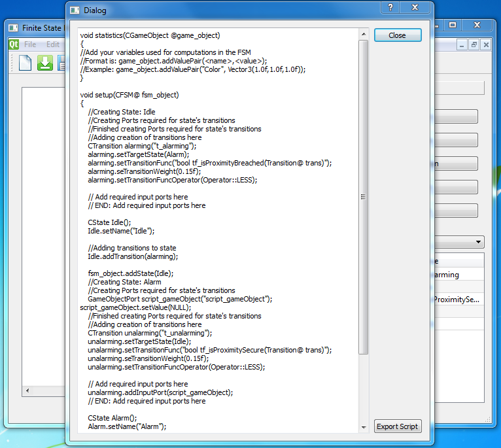The width and height of the screenshot is (501, 448).
Task: Click the green Qt logo in menu bar
Action: point(14,44)
